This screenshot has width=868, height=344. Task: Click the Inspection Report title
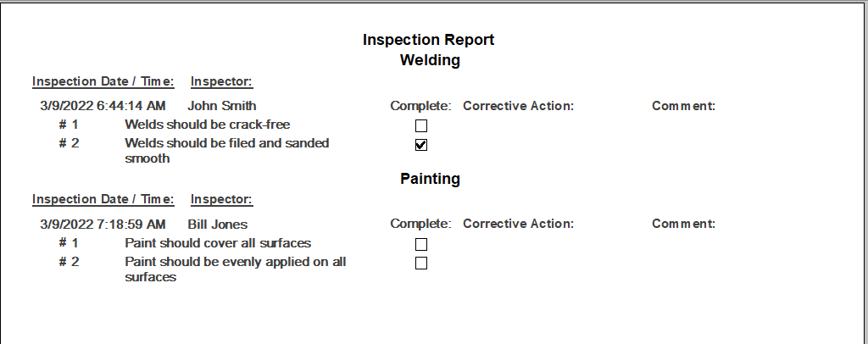click(x=428, y=40)
